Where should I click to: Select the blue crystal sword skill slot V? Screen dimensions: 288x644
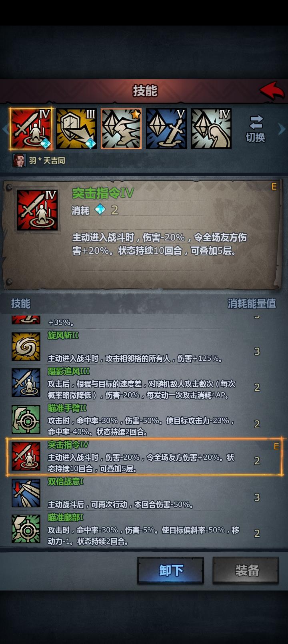click(166, 129)
